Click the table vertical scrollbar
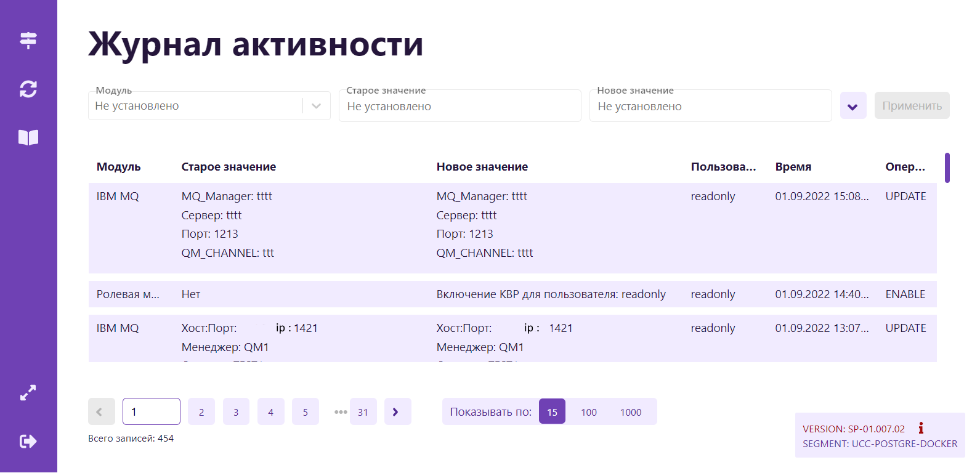The height and width of the screenshot is (473, 980). pyautogui.click(x=947, y=168)
